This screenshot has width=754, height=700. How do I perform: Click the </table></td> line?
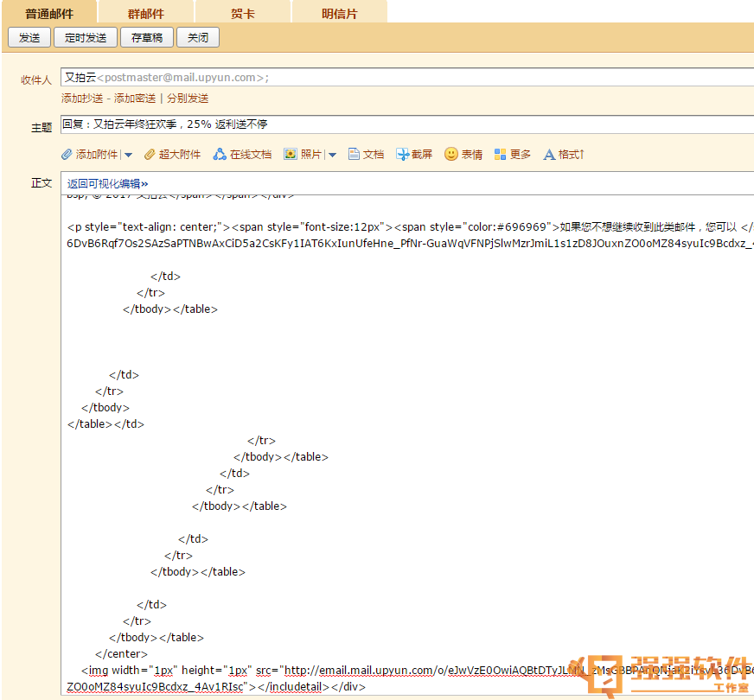point(105,424)
